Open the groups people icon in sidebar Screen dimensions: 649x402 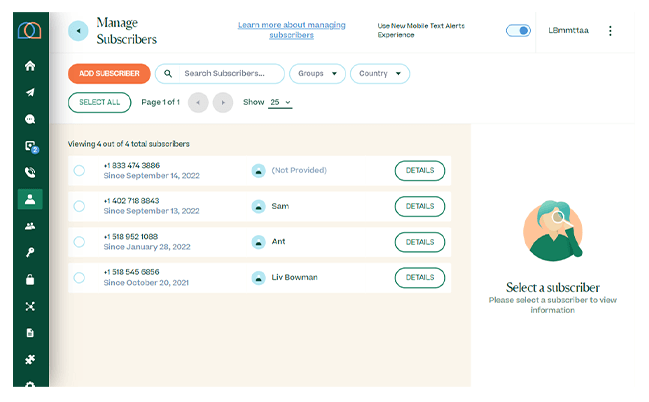click(30, 226)
